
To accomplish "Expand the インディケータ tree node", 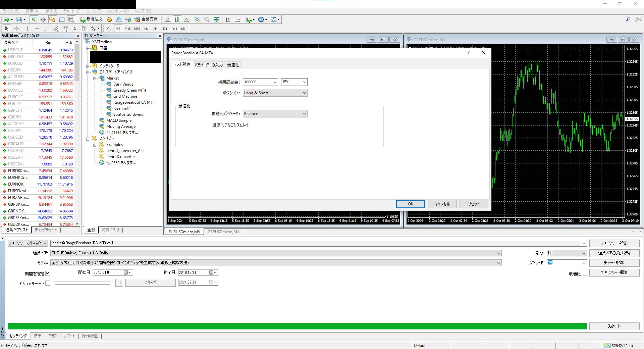I will coord(88,66).
